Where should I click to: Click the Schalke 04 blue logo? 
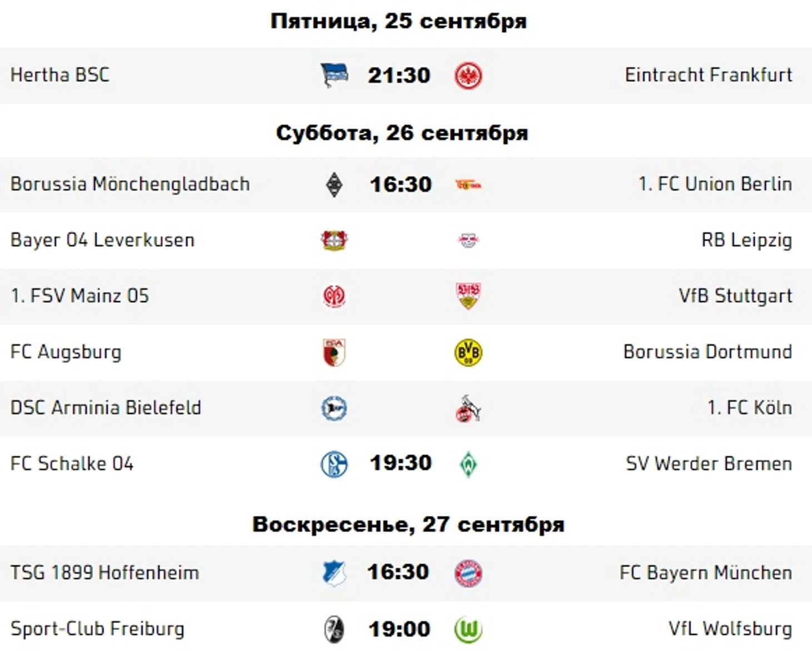coord(334,464)
